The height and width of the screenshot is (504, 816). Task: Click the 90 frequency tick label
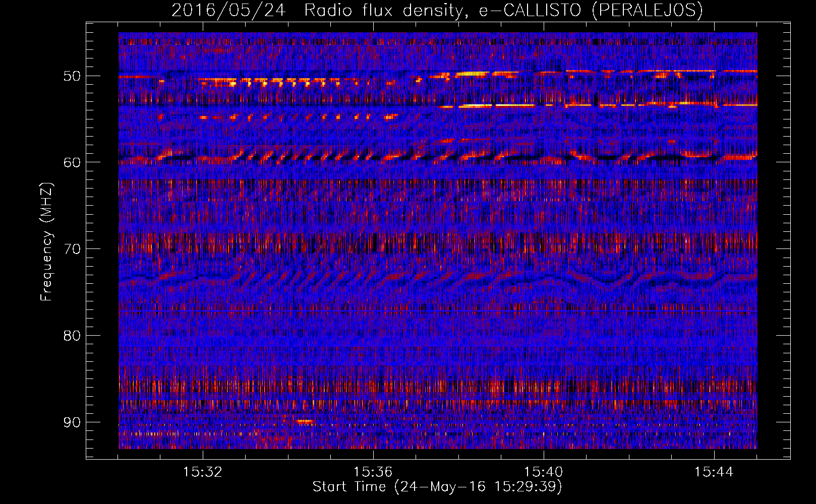(x=72, y=422)
